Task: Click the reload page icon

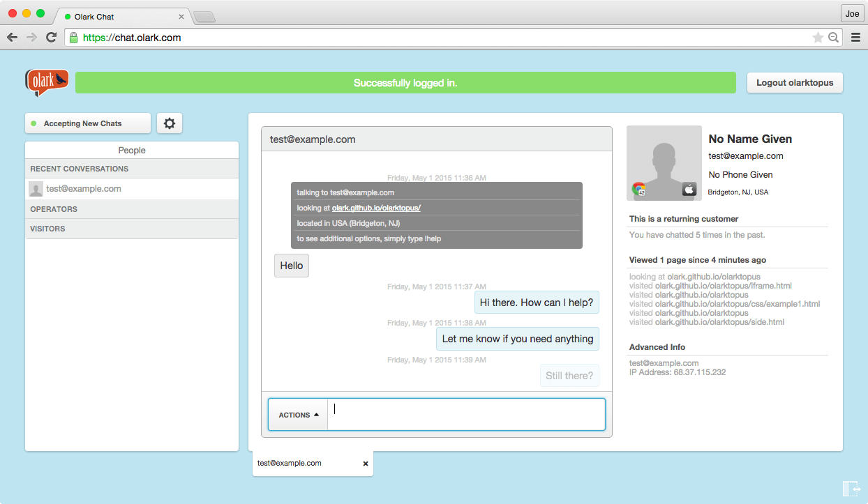Action: [51, 38]
